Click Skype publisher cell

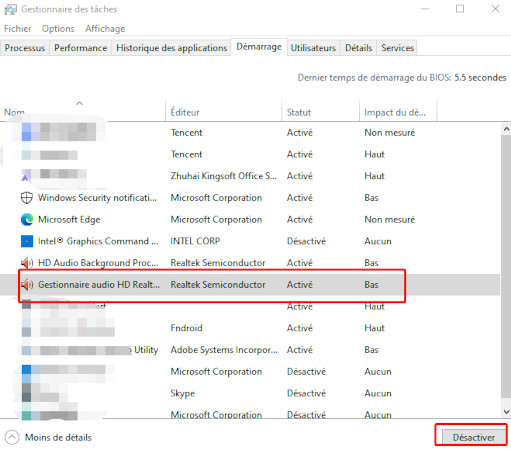pos(182,393)
